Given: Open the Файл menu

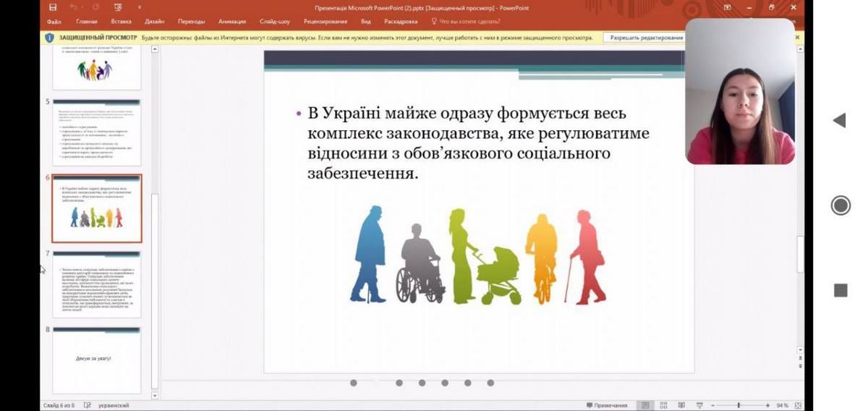Looking at the screenshot, I should click(x=54, y=22).
